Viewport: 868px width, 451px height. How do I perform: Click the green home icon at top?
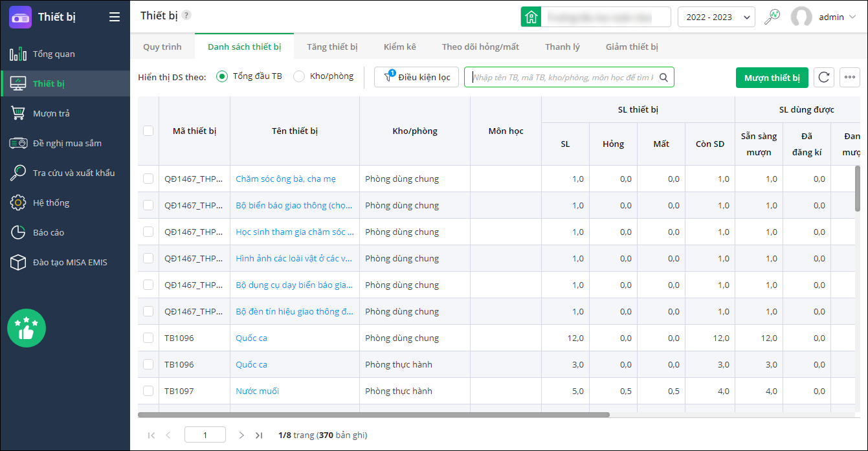tap(531, 17)
